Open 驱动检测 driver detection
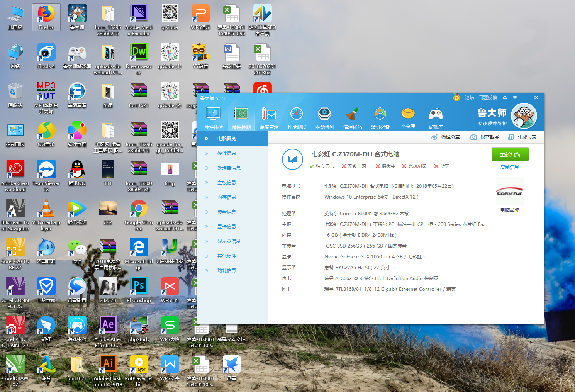The height and width of the screenshot is (392, 575). coord(325,118)
